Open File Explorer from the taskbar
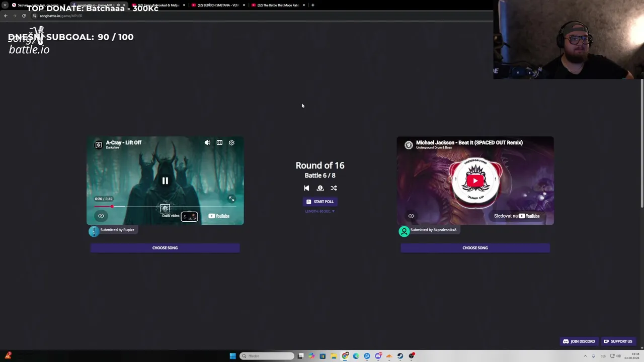 (x=334, y=356)
